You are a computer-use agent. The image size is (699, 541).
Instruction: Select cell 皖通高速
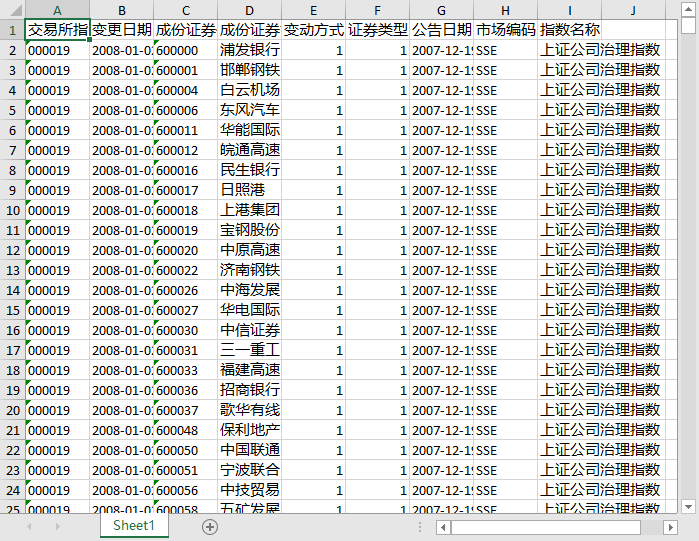tap(249, 150)
